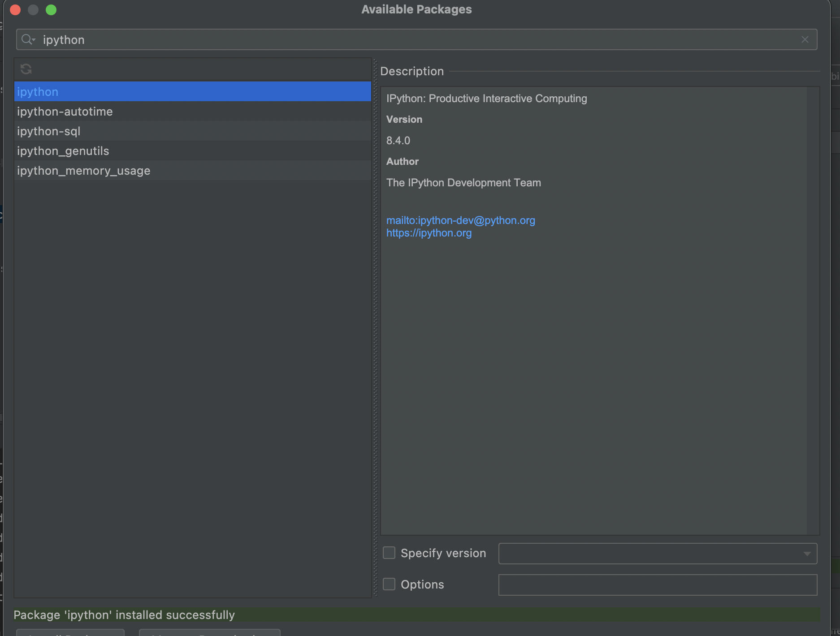Screen dimensions: 840x636
Task: Clear the ipython search text
Action: click(805, 40)
